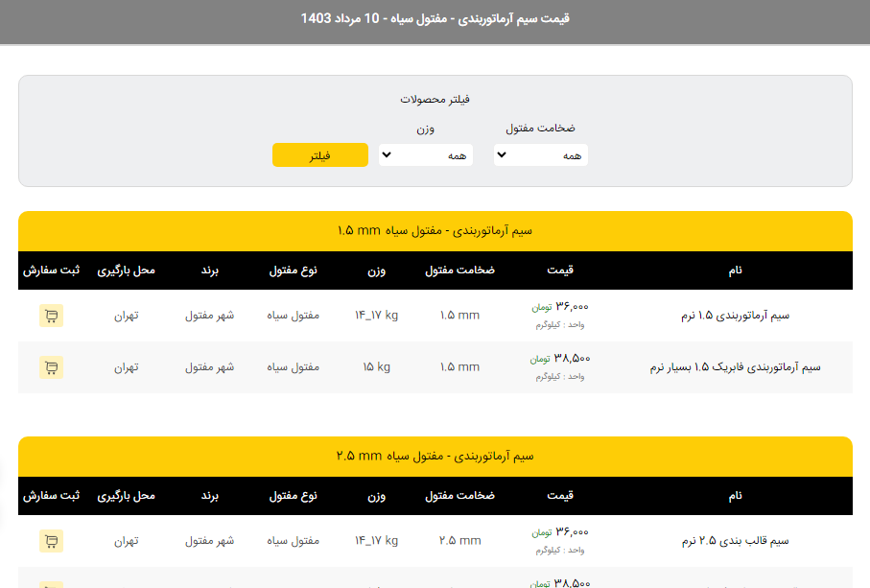Click نوع مفتول header in 2.5 mm table
Screen dimensions: 870x588
(x=293, y=496)
